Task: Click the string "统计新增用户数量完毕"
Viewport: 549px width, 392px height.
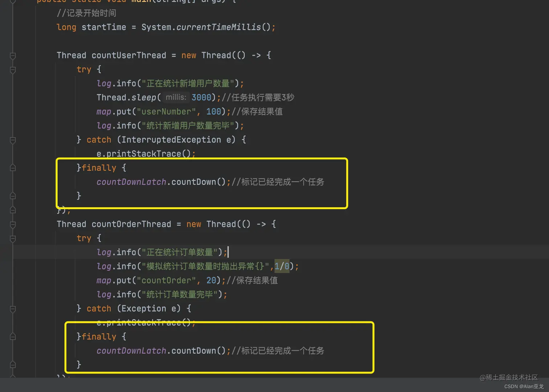Action: 188,126
